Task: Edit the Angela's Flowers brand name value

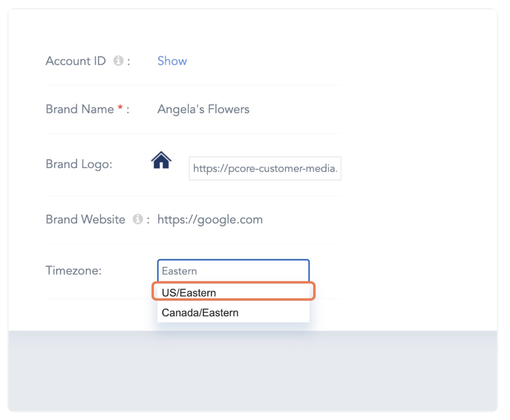Action: coord(203,109)
